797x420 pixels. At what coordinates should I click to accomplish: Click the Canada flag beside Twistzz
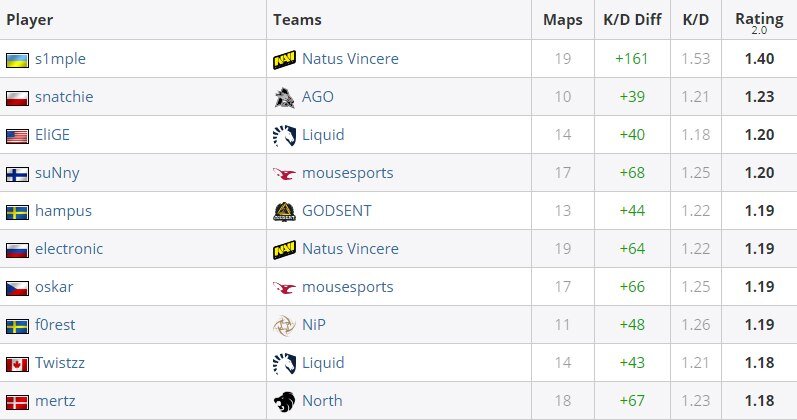point(17,364)
